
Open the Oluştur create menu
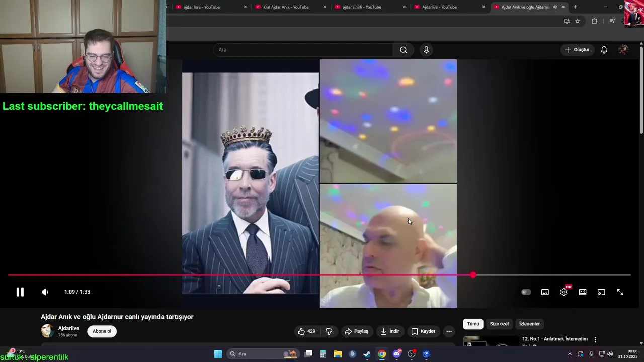coord(577,50)
